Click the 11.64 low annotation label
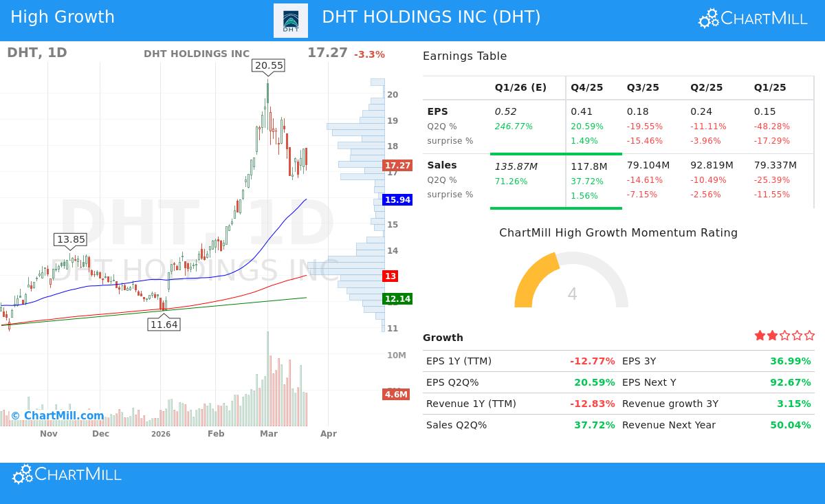Screen dimensions: 825x504 tap(164, 325)
